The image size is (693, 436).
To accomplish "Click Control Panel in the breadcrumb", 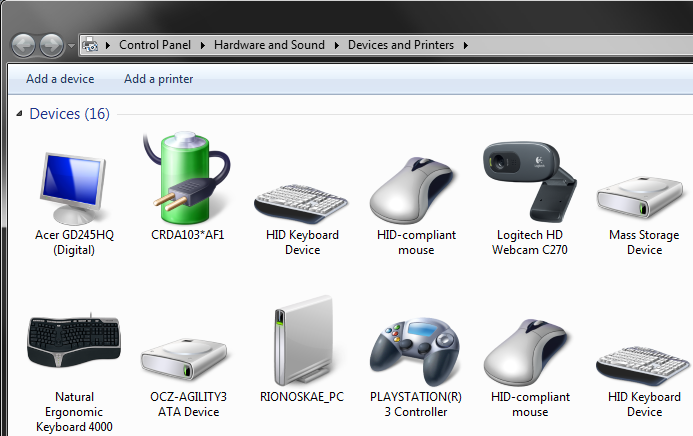I will [155, 45].
